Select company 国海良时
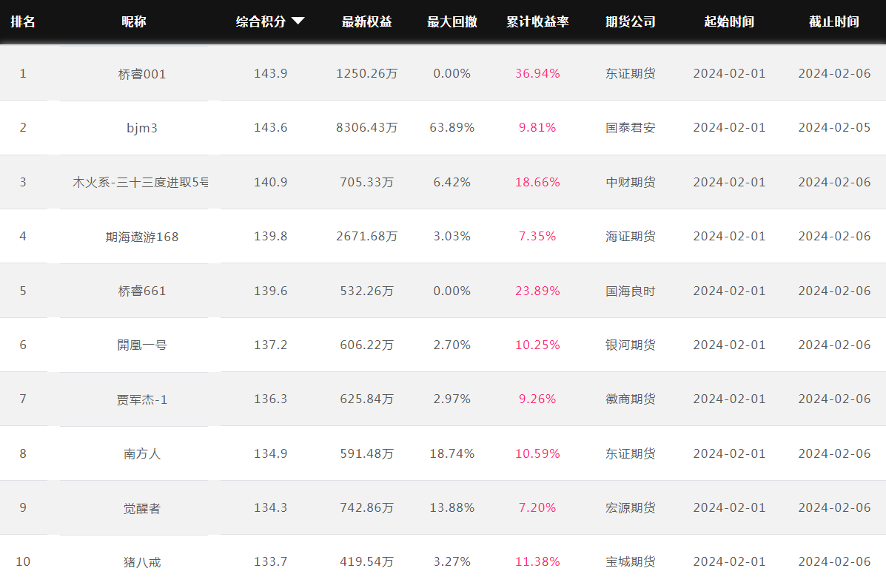The width and height of the screenshot is (886, 588). point(631,291)
